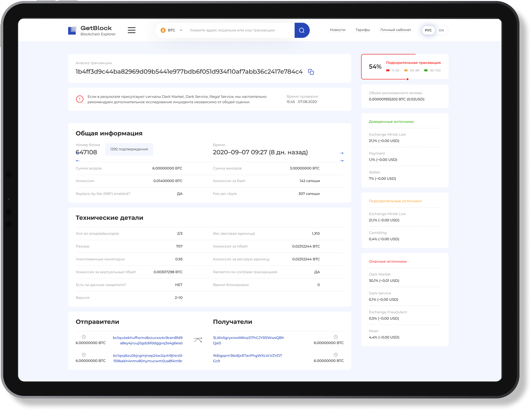Switch language to РУС
This screenshot has width=532, height=411.
(x=428, y=30)
